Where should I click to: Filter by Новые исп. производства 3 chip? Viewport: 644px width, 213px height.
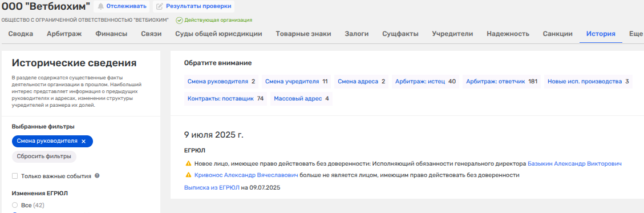588,82
